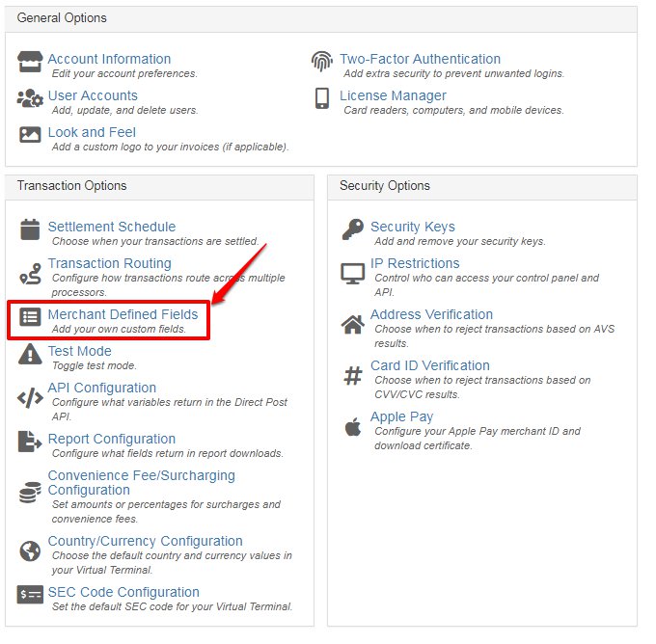This screenshot has height=644, width=656.
Task: Open the Settlement Schedule link
Action: click(x=112, y=227)
